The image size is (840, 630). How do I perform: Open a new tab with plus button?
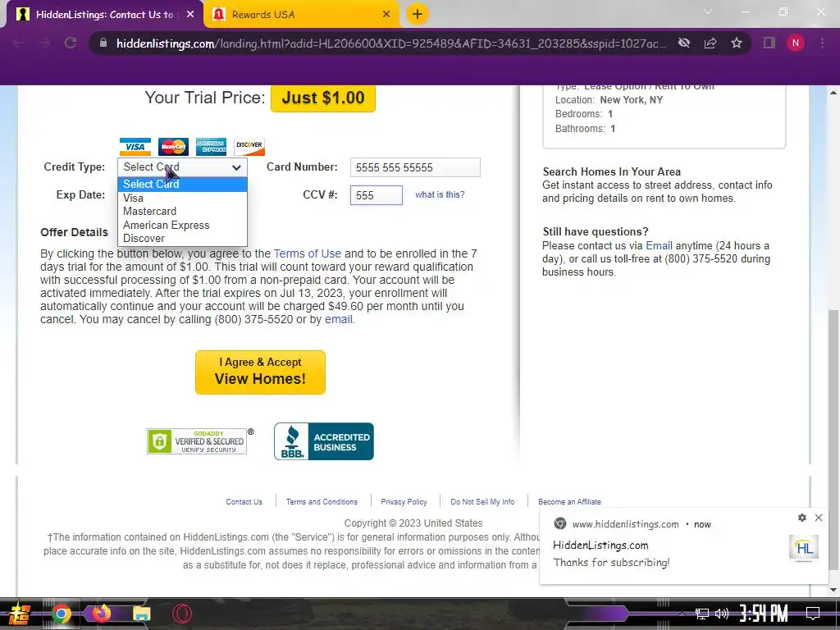coord(418,14)
